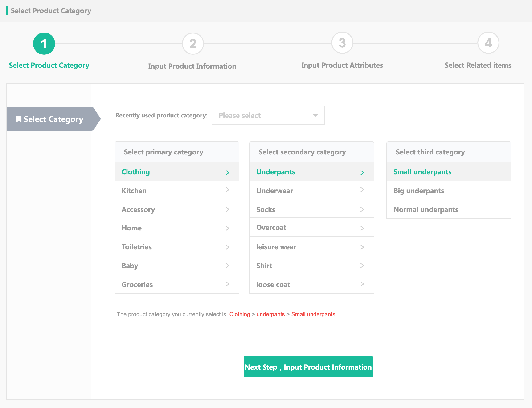
Task: Expand the Underwear secondary category
Action: [311, 191]
